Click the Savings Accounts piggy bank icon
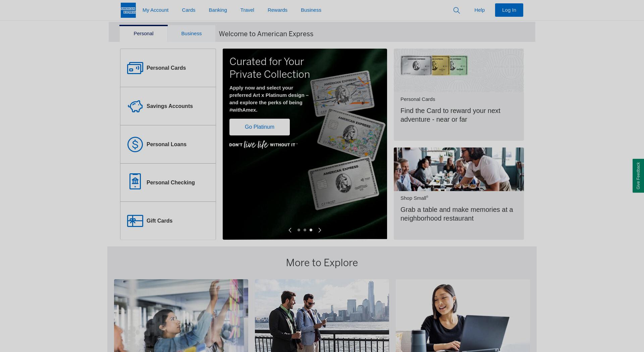This screenshot has width=644, height=352. [x=135, y=106]
